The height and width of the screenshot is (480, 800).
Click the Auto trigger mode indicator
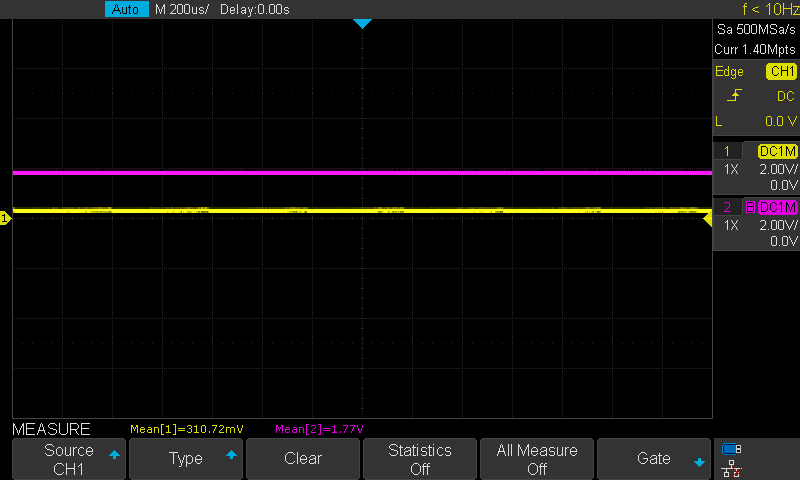[126, 9]
